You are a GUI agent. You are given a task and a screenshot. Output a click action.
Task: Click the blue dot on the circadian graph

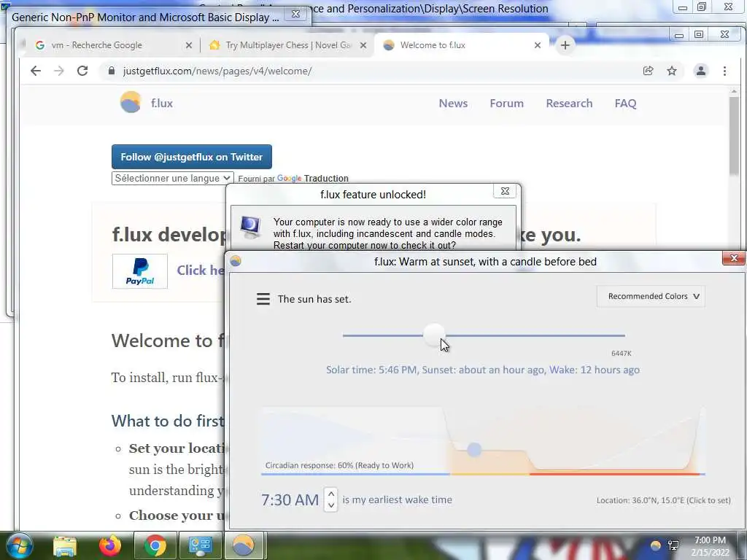click(x=474, y=449)
